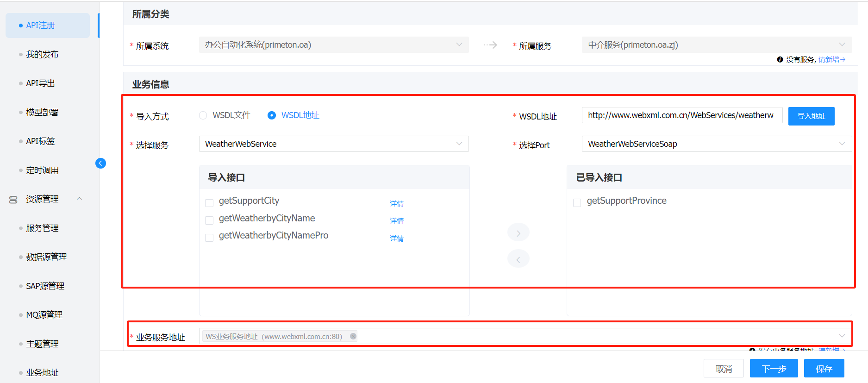Collapse the sidebar with blue arrow icon
This screenshot has width=868, height=383.
(100, 163)
